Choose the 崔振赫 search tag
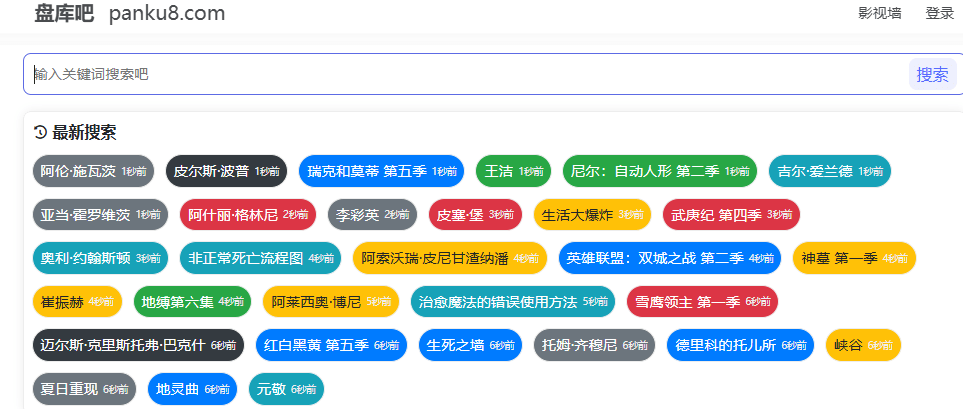 pos(77,302)
